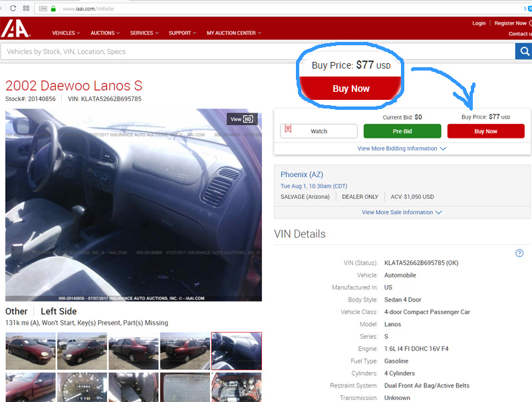
Task: Open the browser apps grid icon
Action: tap(26, 8)
